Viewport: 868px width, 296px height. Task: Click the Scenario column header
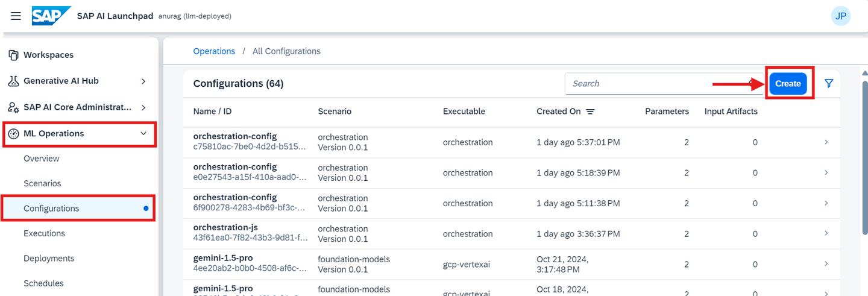(335, 112)
